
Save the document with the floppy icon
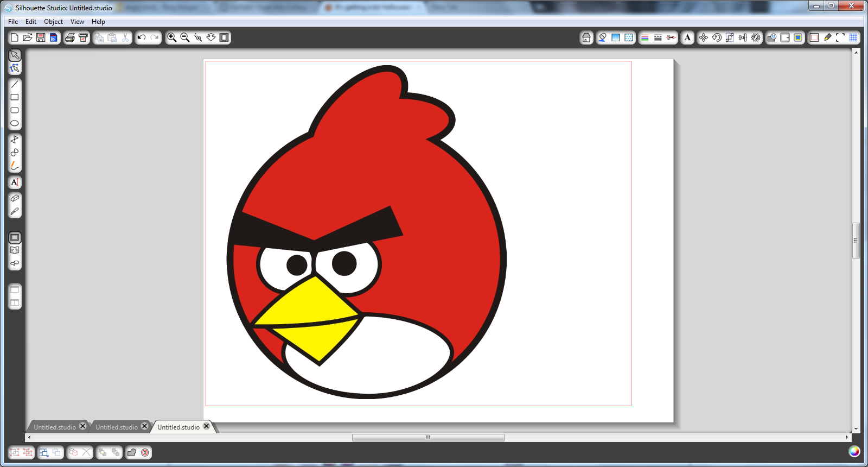tap(41, 37)
